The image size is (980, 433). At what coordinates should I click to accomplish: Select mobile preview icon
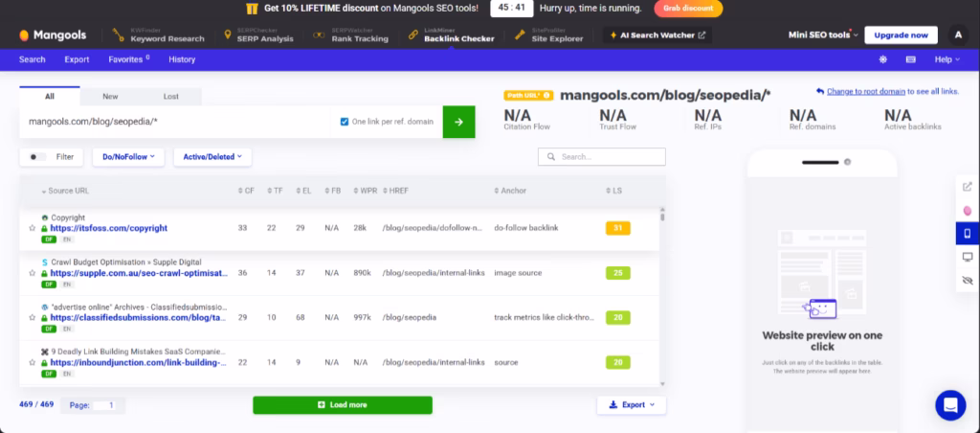point(968,234)
